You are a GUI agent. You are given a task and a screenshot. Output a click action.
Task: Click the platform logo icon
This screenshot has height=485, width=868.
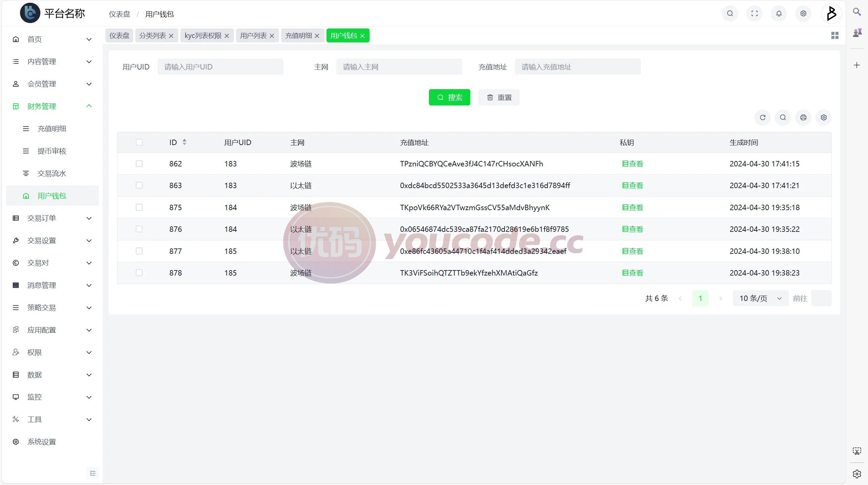30,13
